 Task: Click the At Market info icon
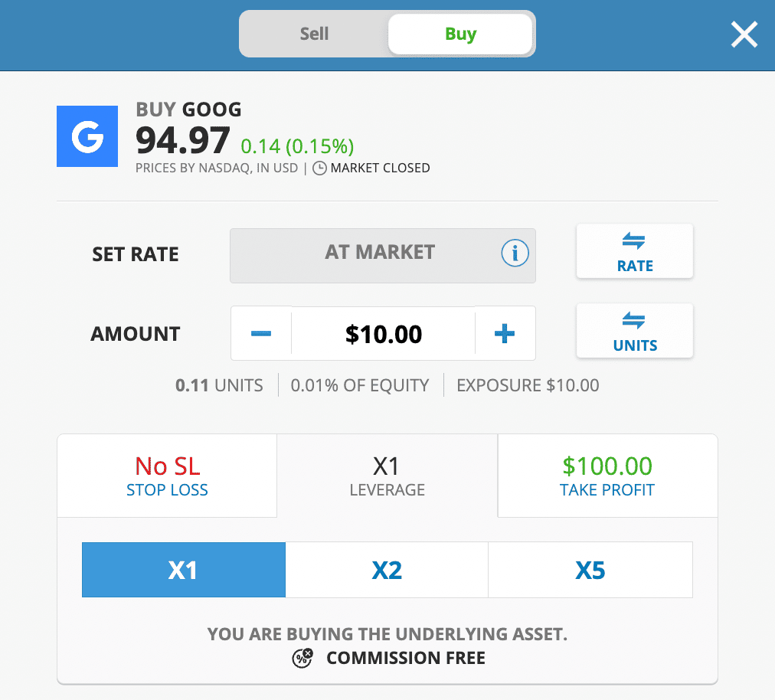[x=515, y=252]
